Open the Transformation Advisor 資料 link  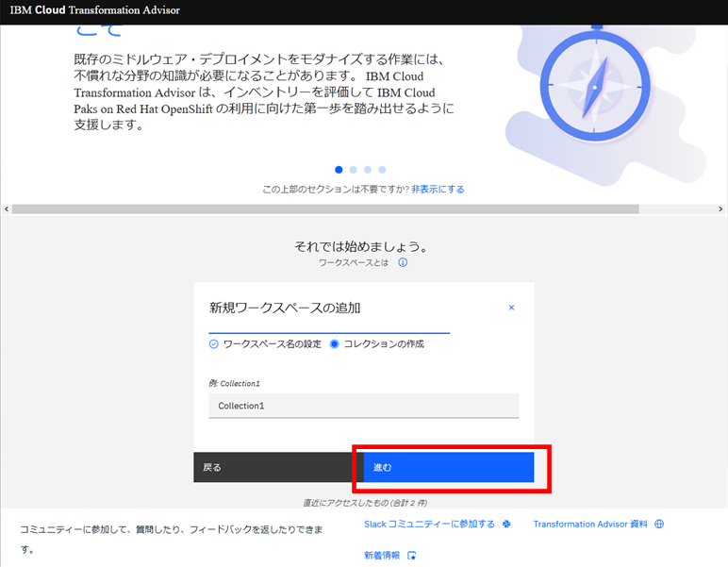coord(590,524)
